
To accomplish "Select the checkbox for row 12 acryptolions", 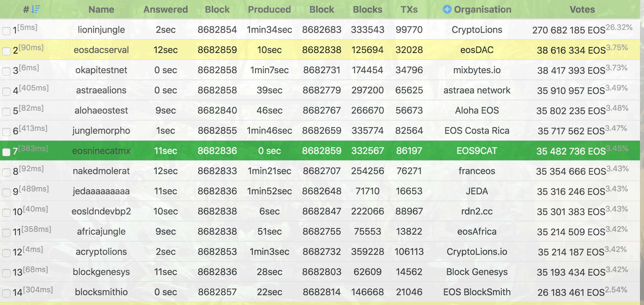I will click(x=6, y=253).
